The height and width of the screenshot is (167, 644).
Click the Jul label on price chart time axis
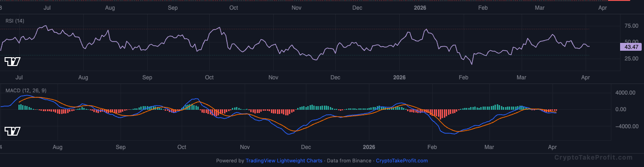tap(47, 8)
